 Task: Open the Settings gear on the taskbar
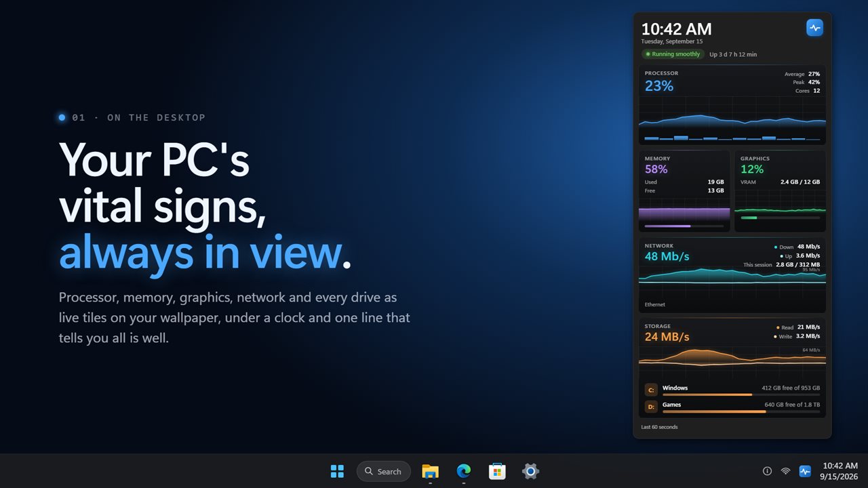pos(530,471)
